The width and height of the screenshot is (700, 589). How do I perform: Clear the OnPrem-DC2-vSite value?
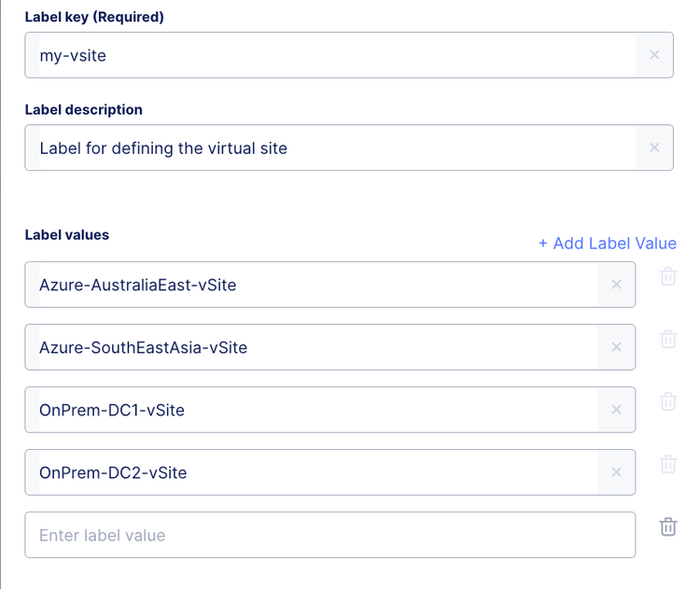point(616,472)
